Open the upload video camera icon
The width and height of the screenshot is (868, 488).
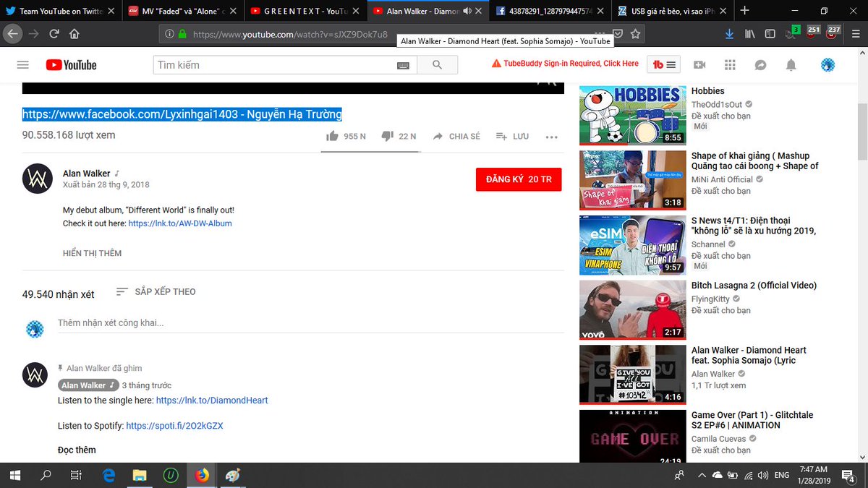[699, 65]
